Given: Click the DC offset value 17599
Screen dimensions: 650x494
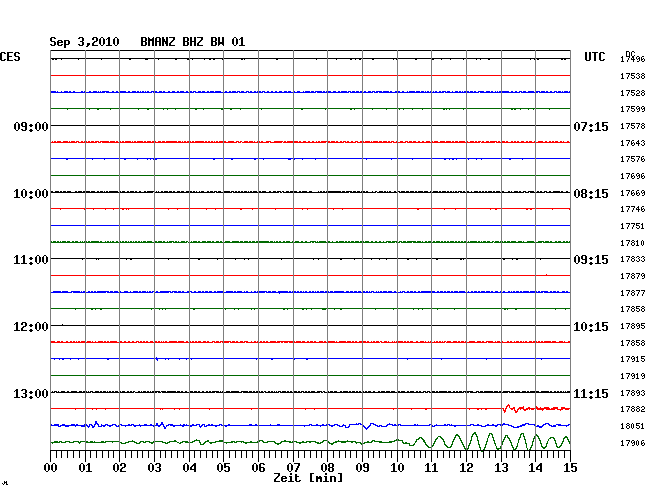Looking at the screenshot, I should click(633, 109).
